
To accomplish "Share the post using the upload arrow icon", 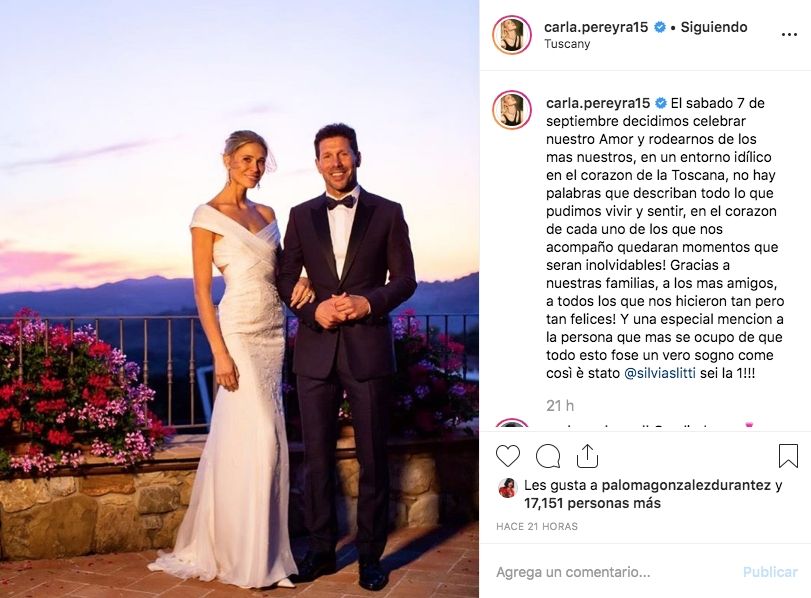I will pos(588,456).
